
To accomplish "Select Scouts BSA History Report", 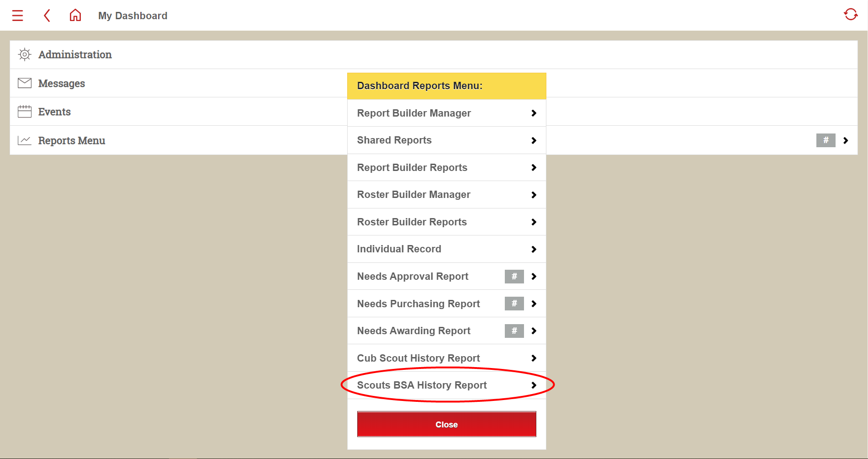I will pos(447,385).
